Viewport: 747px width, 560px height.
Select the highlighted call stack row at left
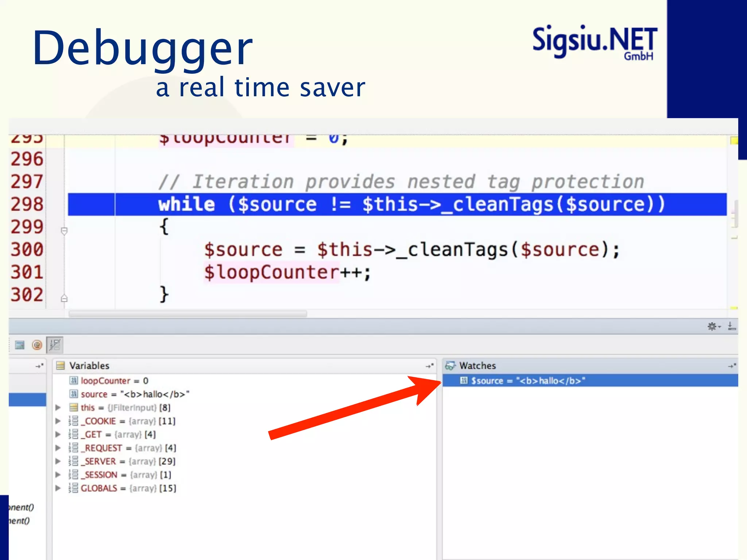pos(27,400)
